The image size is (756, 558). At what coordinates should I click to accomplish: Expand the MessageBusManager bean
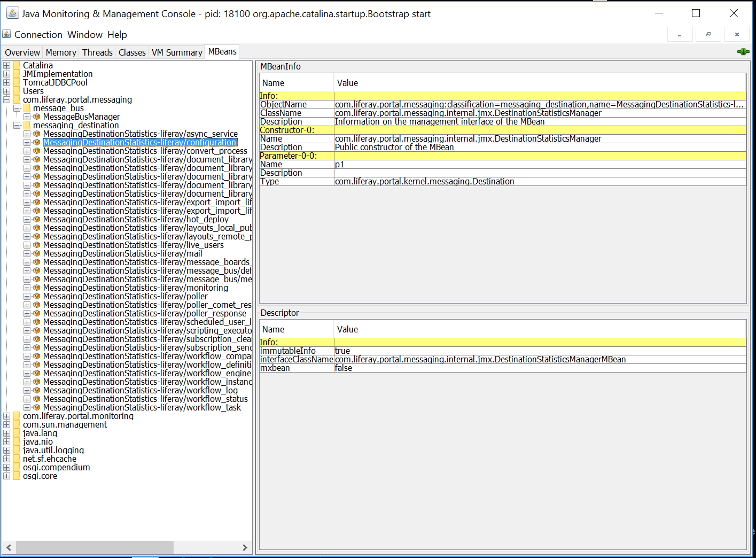pyautogui.click(x=27, y=117)
